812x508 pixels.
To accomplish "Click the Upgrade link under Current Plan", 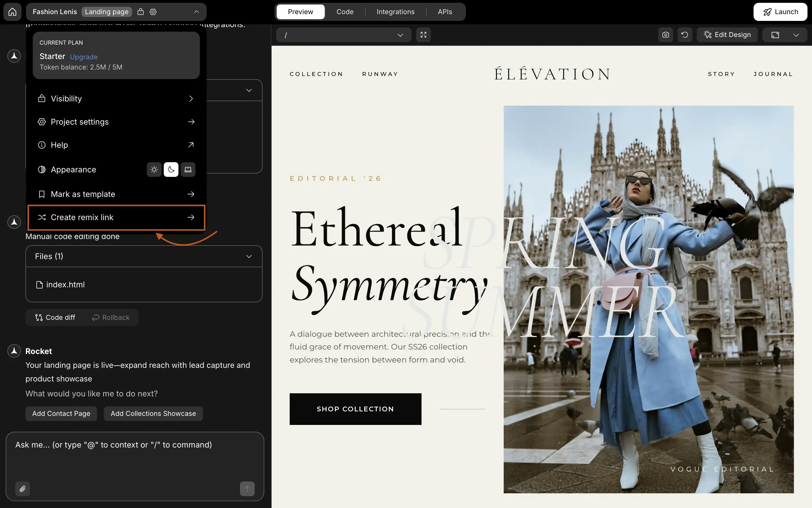I will coord(84,57).
